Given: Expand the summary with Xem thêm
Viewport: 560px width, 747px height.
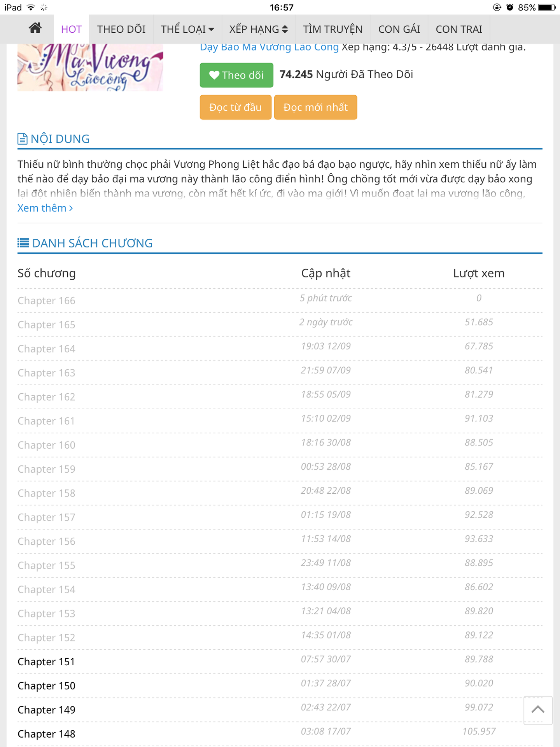Looking at the screenshot, I should point(45,208).
